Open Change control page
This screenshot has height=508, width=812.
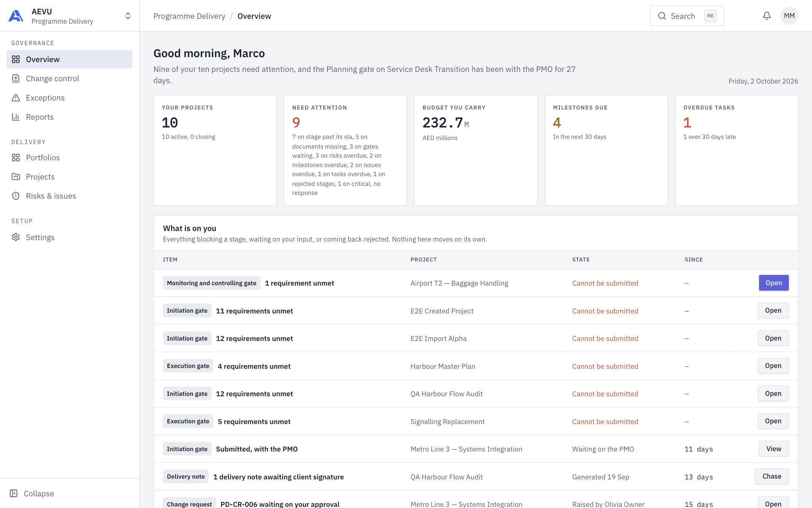(x=70, y=79)
